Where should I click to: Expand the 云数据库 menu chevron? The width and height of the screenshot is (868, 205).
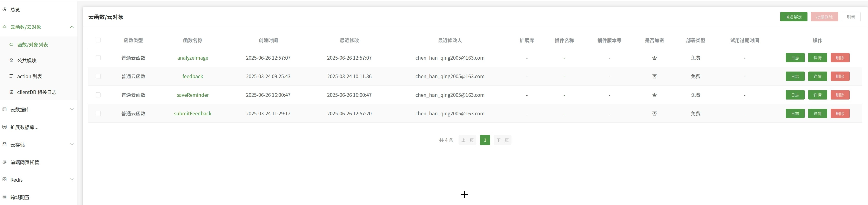pos(72,109)
